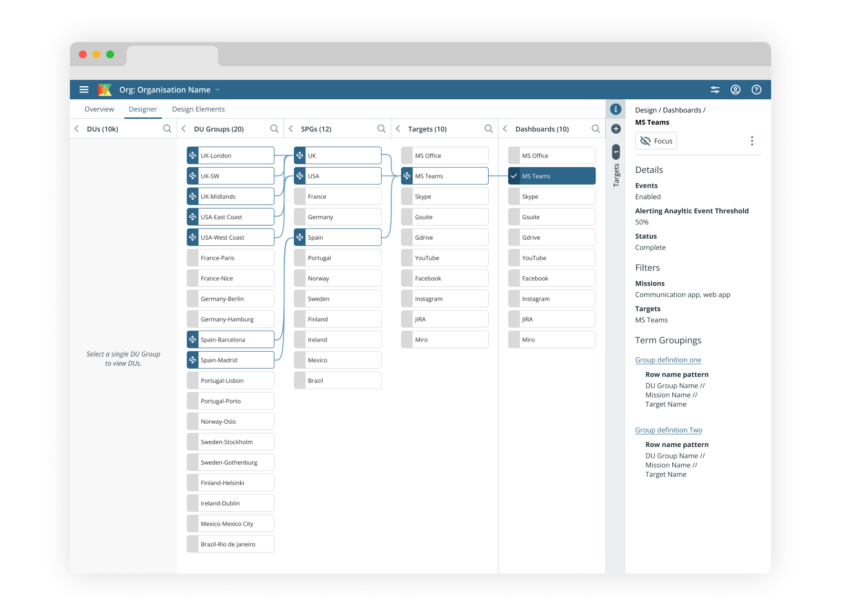Viewport: 841px width, 616px height.
Task: Search the DU Groups column
Action: [274, 129]
